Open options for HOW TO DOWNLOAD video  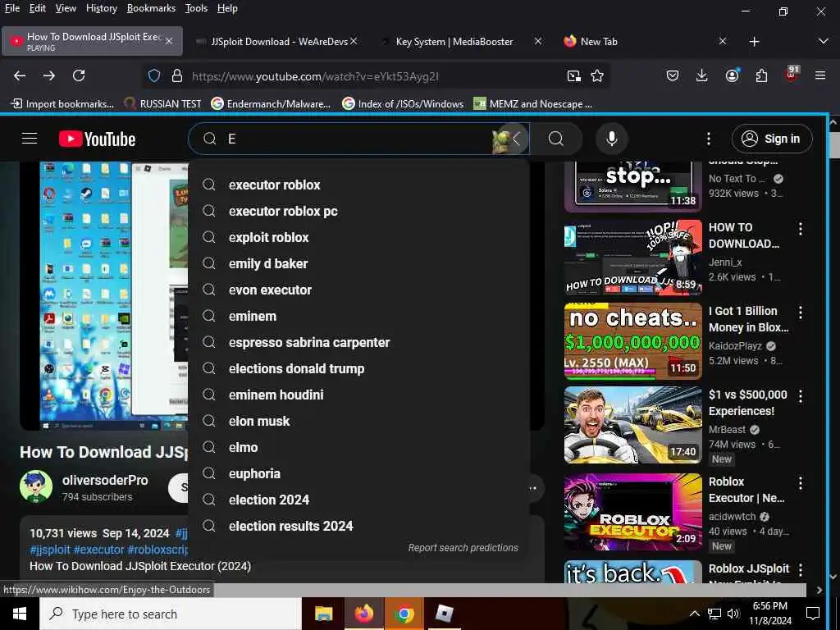coord(801,229)
